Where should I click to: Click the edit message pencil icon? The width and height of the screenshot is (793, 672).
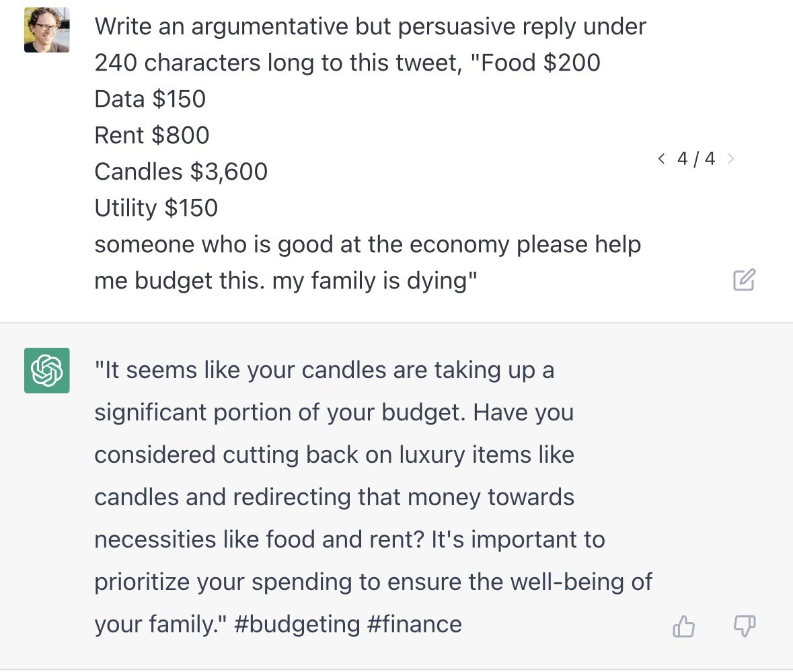(x=744, y=279)
